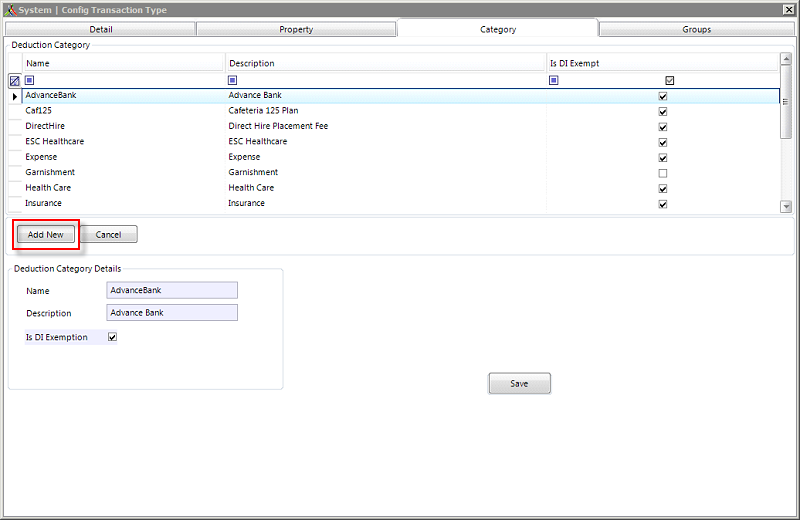Click the row selector arrow for AdvanceBank
Screen dimensions: 800x520
[15, 96]
